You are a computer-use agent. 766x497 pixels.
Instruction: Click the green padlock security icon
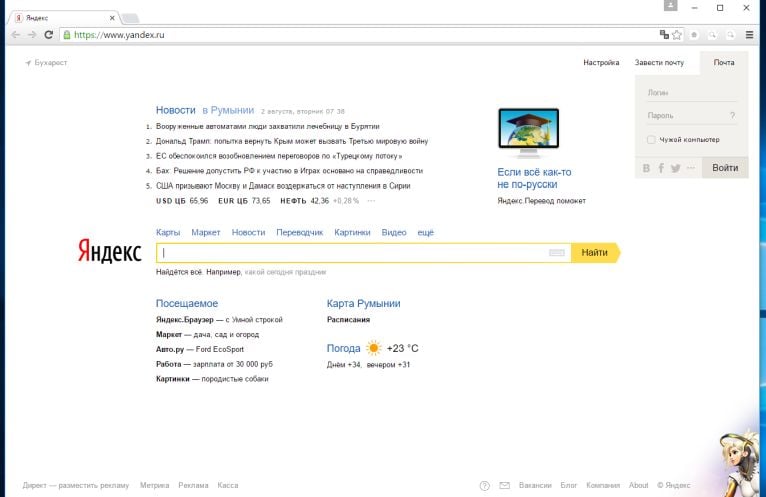(x=67, y=35)
